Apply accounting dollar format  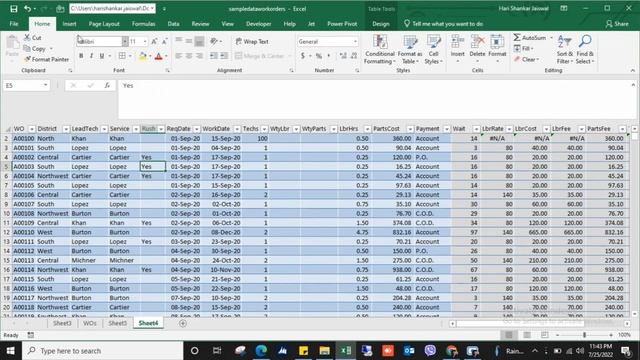[x=303, y=56]
